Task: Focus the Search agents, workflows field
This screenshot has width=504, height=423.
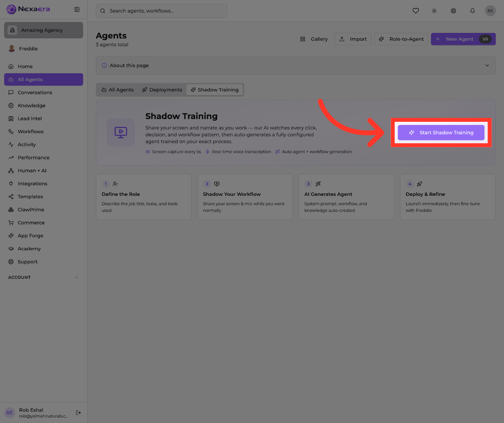Action: coord(162,11)
